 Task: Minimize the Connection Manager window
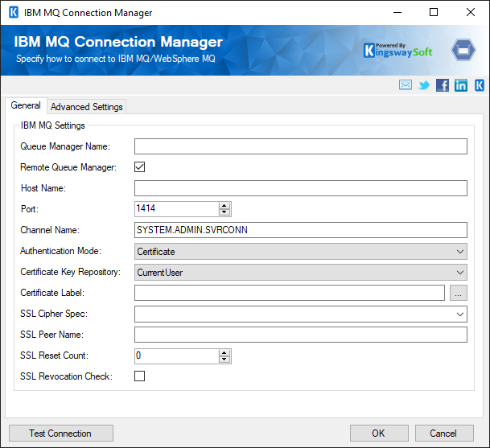[x=397, y=13]
